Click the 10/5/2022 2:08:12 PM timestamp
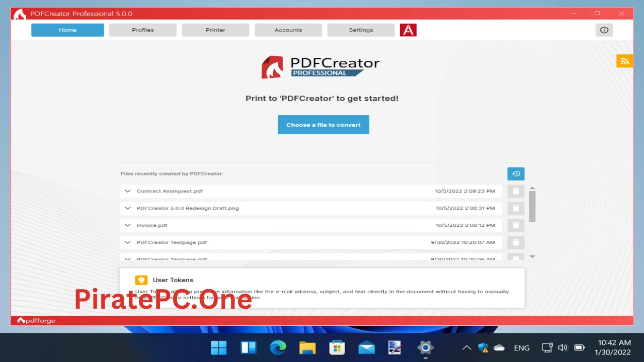The height and width of the screenshot is (362, 644). (x=465, y=225)
